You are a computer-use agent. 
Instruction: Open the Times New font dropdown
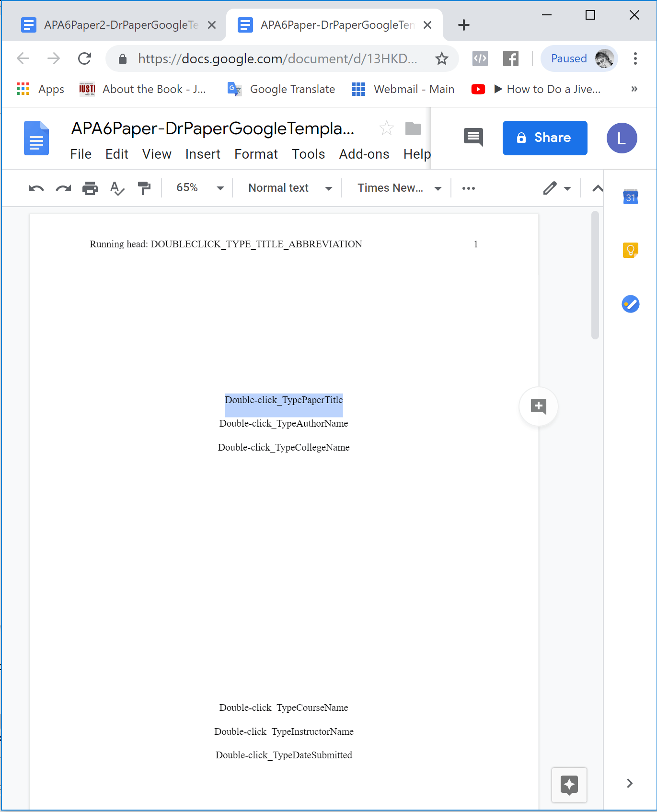click(399, 188)
